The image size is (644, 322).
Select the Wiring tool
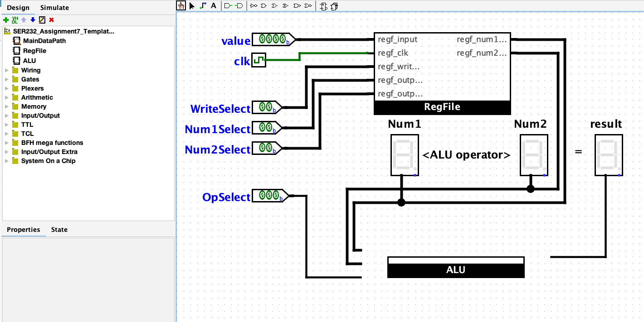[x=203, y=5]
